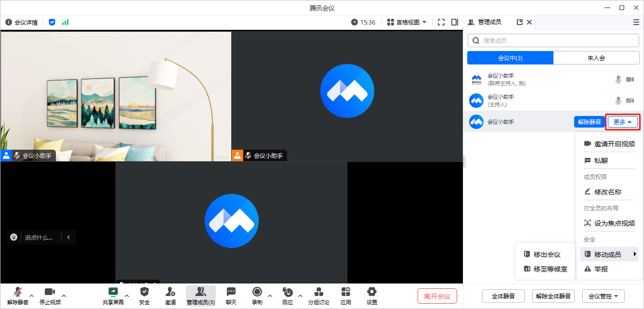The height and width of the screenshot is (309, 644).
Task: Click the 全体静音 button
Action: pos(503,296)
